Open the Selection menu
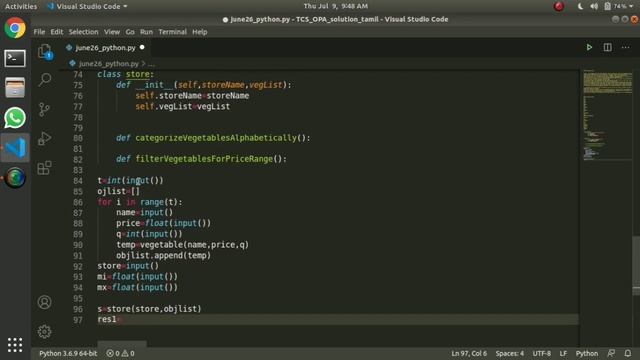 coord(83,32)
